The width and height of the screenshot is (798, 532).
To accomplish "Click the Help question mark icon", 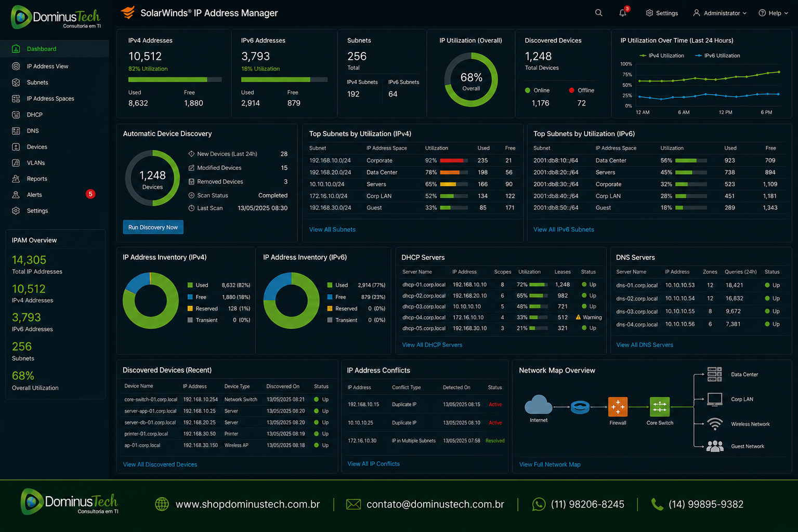I will coord(762,13).
